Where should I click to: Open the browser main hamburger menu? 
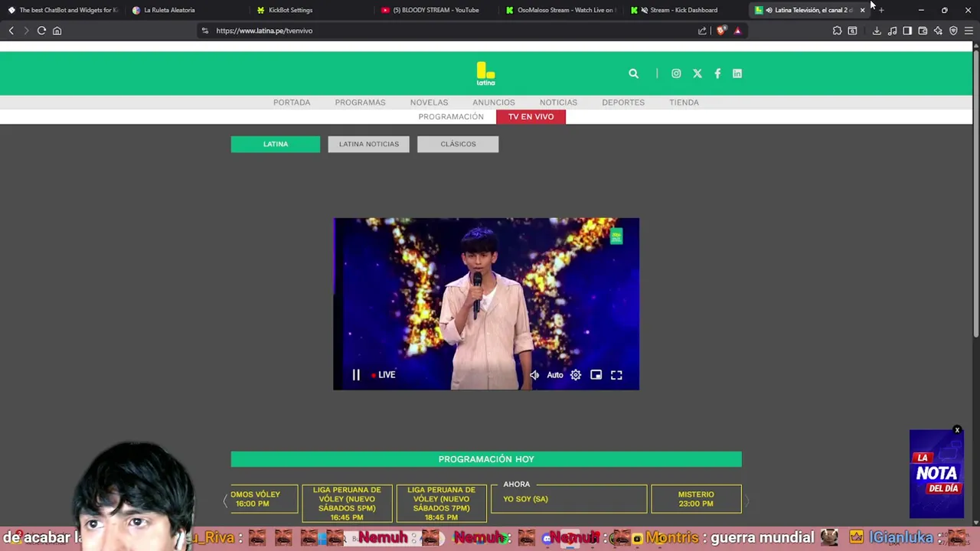point(969,31)
